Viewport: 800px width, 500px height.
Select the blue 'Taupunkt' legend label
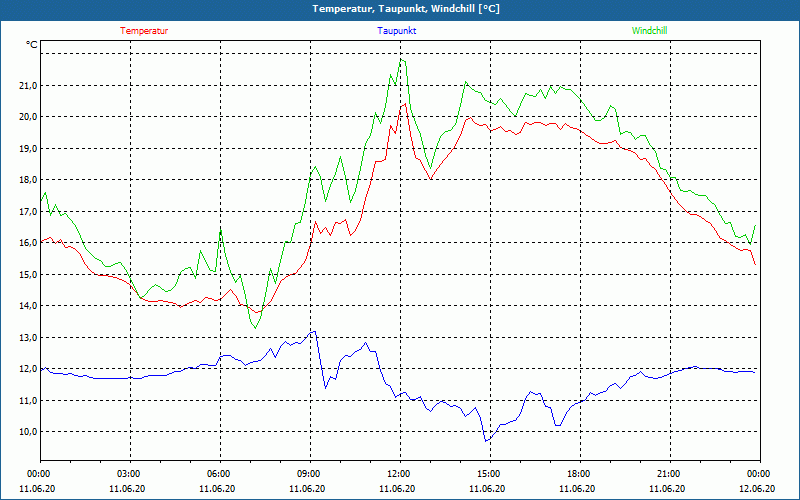(396, 31)
